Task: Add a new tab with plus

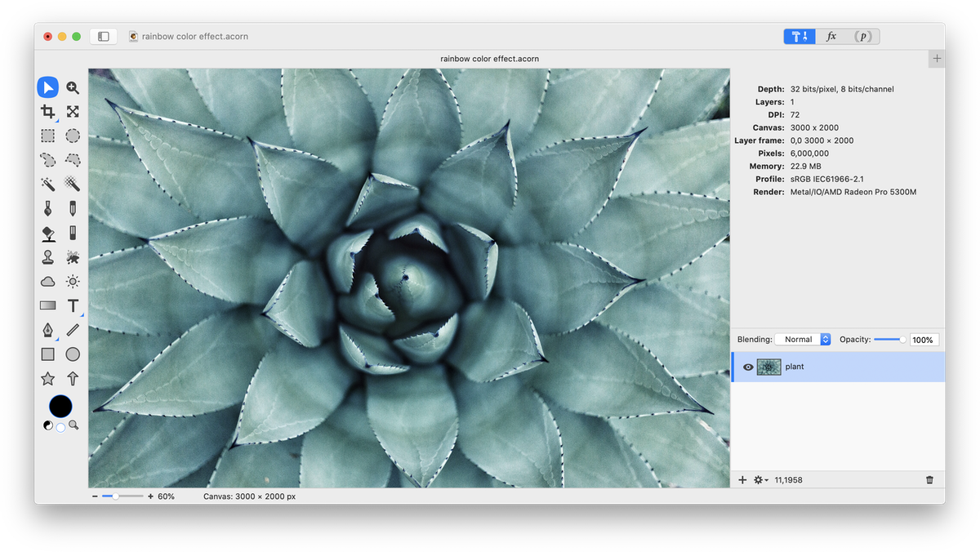Action: [x=937, y=59]
